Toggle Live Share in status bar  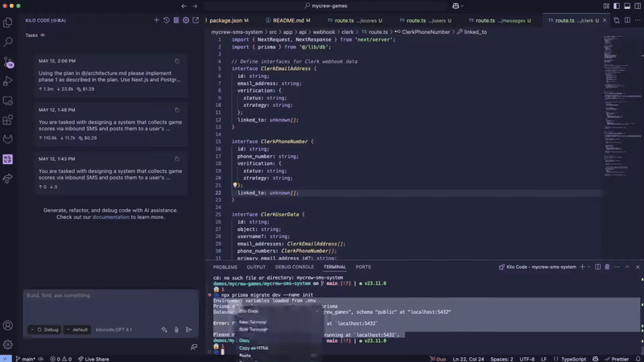(93, 359)
